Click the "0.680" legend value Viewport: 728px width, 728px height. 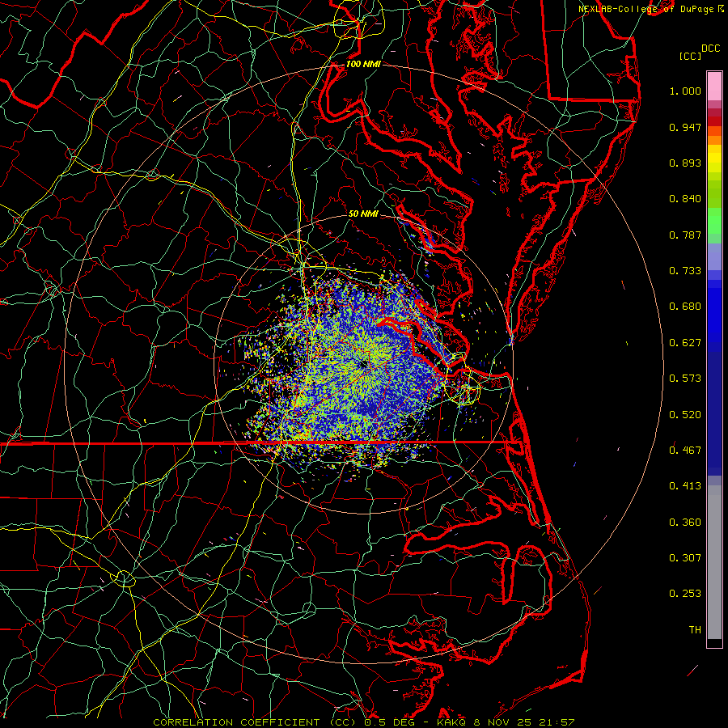(685, 307)
